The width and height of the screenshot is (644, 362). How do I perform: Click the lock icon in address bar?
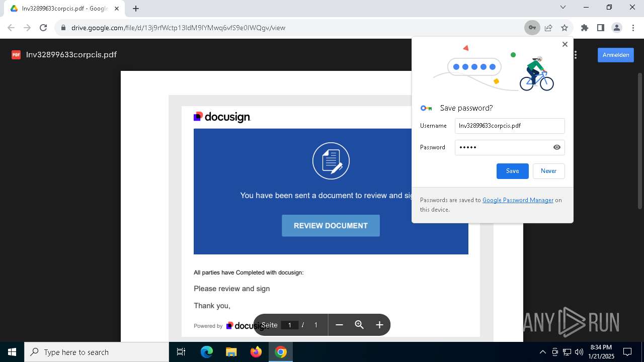(63, 28)
